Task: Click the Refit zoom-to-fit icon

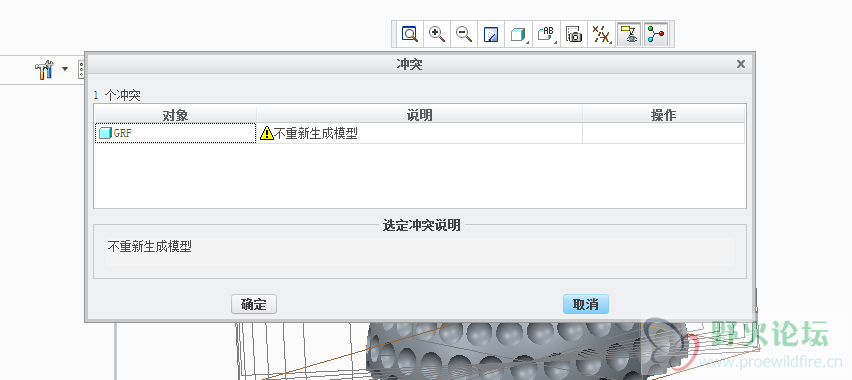Action: click(x=409, y=35)
